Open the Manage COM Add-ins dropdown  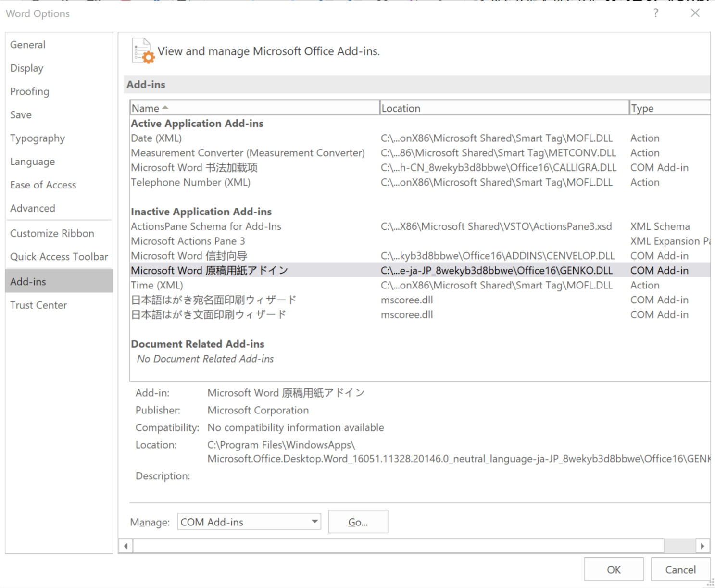[x=249, y=522]
